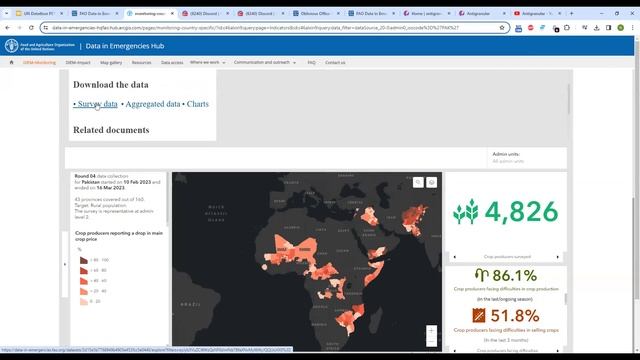
Task: Open the browser extensions puzzle icon
Action: pos(567,27)
